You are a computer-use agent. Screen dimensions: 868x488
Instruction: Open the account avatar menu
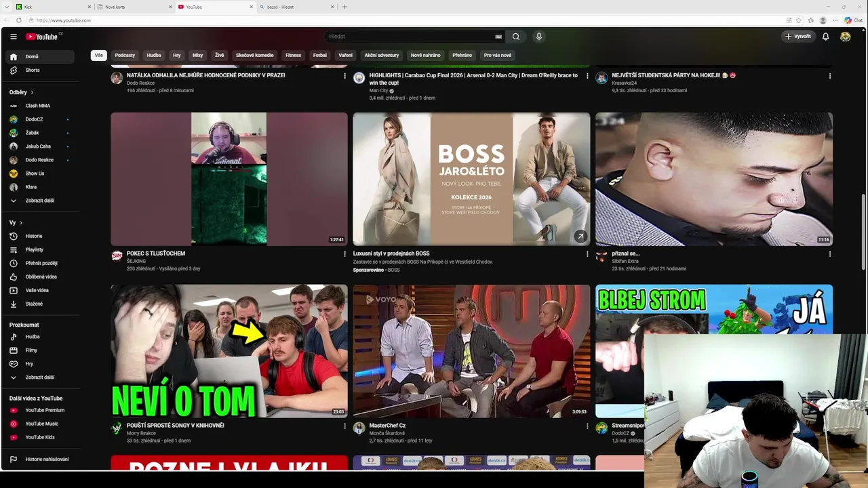click(845, 37)
